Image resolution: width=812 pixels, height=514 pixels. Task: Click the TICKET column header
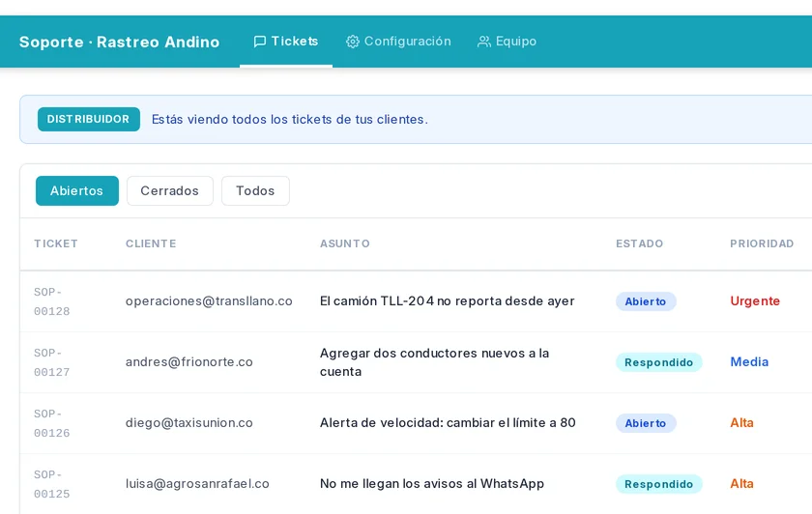coord(56,243)
